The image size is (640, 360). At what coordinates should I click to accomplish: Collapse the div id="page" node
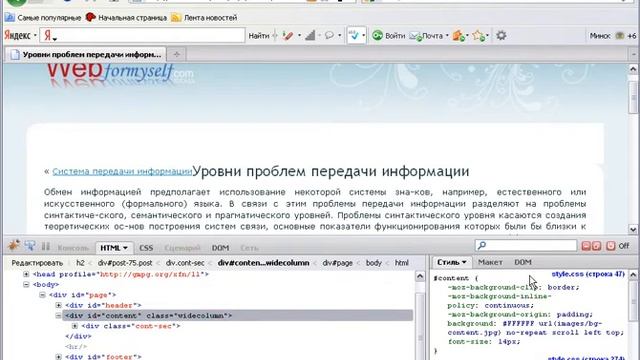coord(42,295)
